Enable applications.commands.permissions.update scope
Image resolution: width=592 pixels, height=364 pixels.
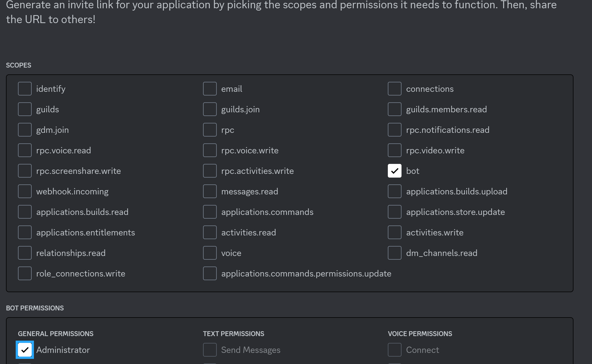(x=210, y=273)
